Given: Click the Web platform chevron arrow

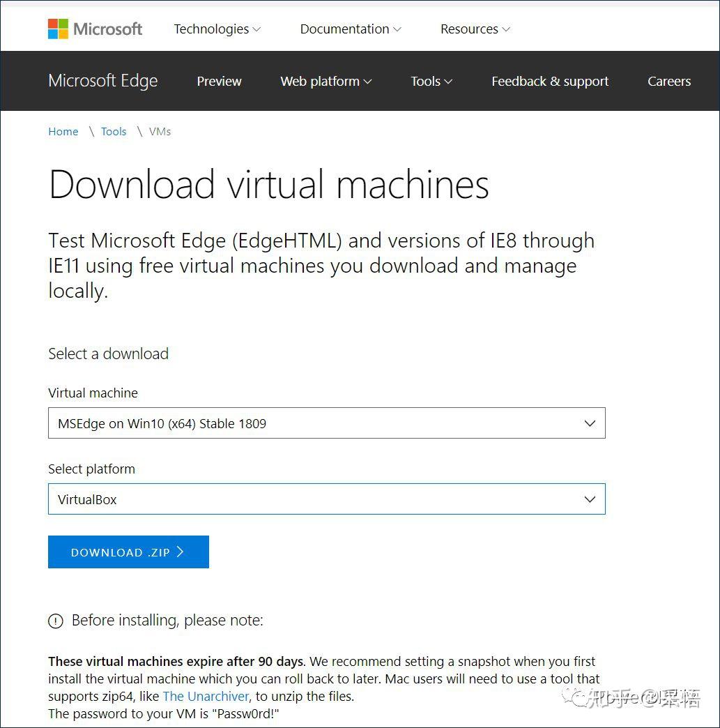Looking at the screenshot, I should (367, 82).
